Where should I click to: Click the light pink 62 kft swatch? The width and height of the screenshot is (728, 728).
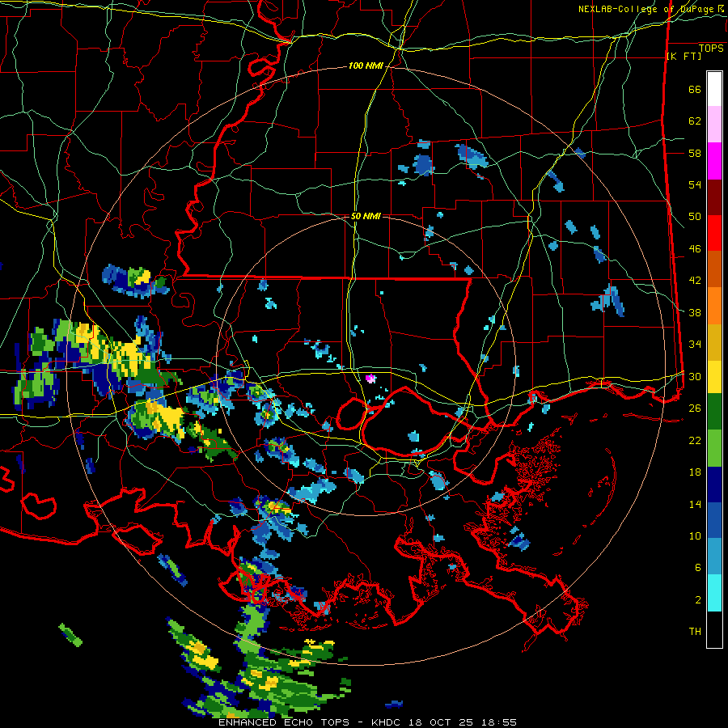pyautogui.click(x=714, y=124)
